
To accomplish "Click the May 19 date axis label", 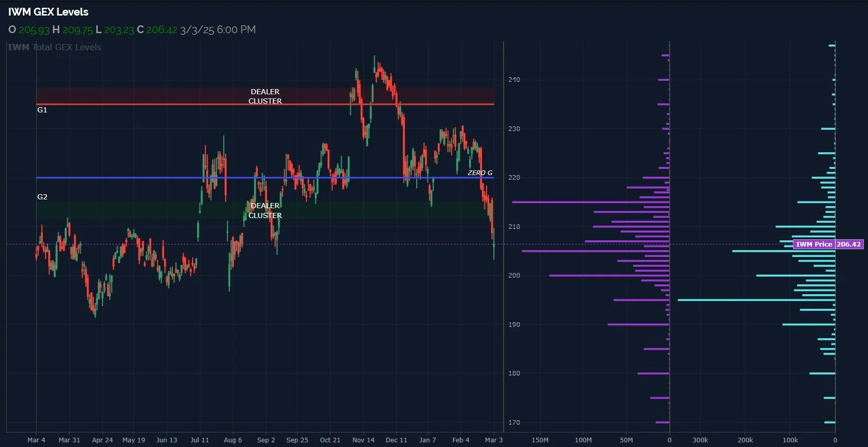I will [x=134, y=440].
